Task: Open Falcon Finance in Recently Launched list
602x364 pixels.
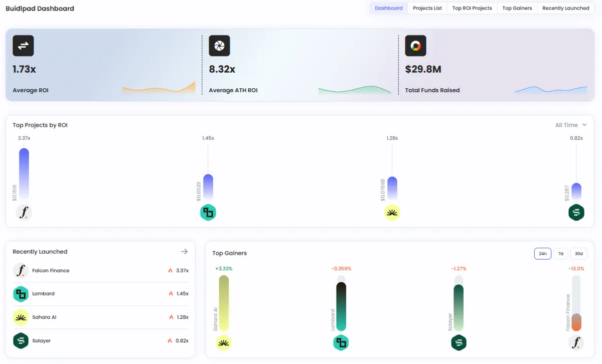Action: pos(51,271)
